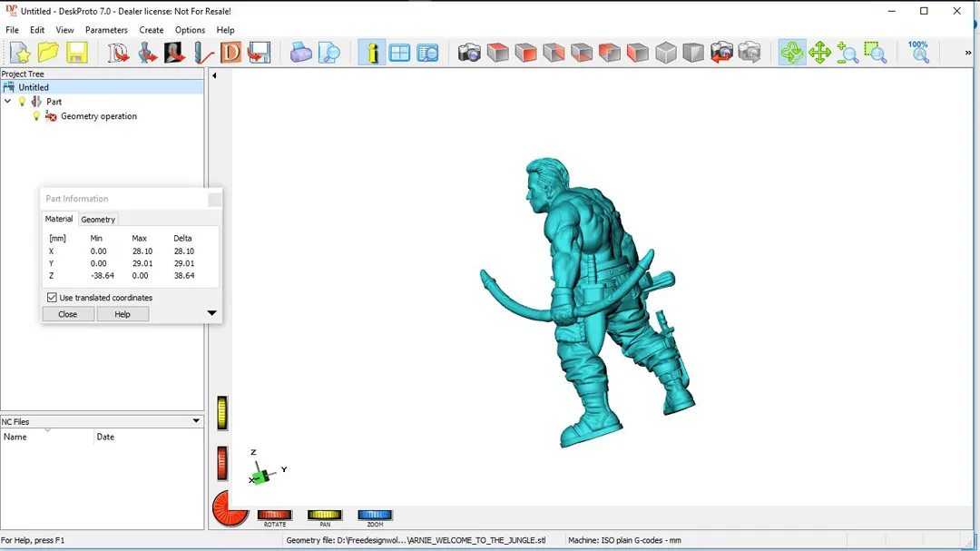Image resolution: width=980 pixels, height=551 pixels.
Task: Click the Close button in Part Information
Action: (68, 314)
